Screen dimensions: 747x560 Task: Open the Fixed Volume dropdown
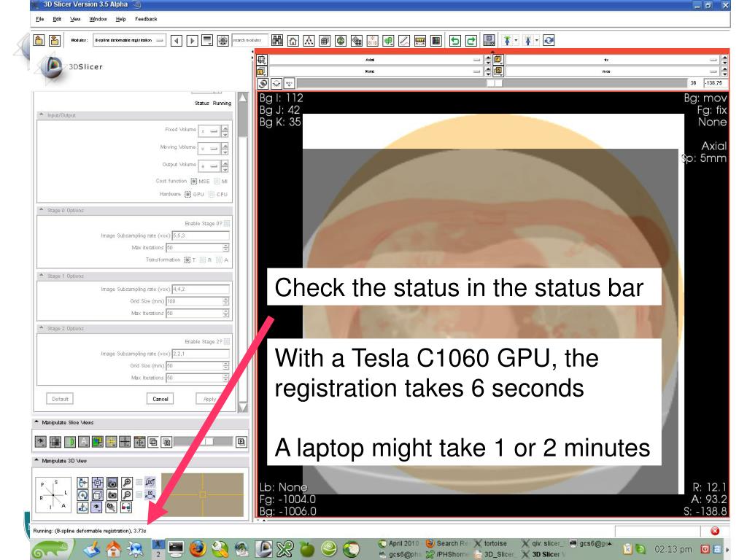(x=209, y=131)
